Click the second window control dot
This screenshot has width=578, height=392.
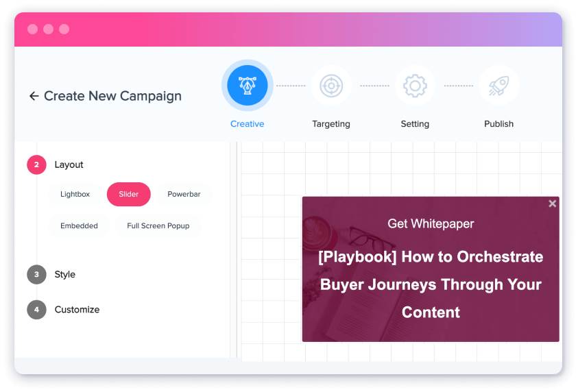click(48, 29)
